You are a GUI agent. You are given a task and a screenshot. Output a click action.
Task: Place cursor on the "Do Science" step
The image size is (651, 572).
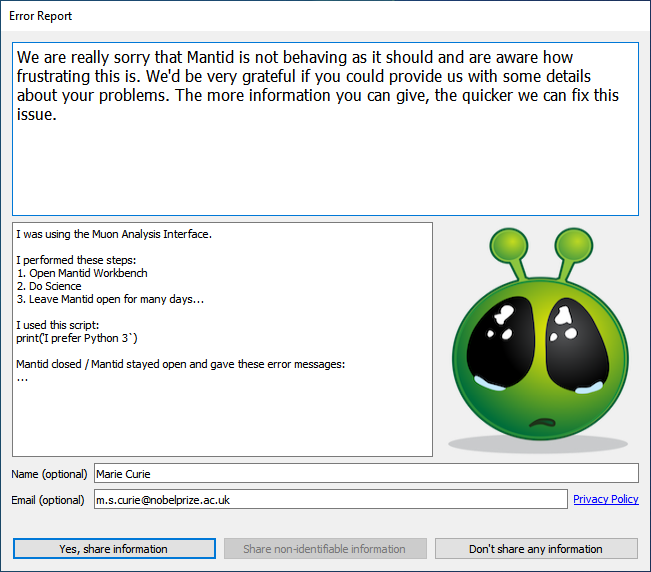(50, 286)
